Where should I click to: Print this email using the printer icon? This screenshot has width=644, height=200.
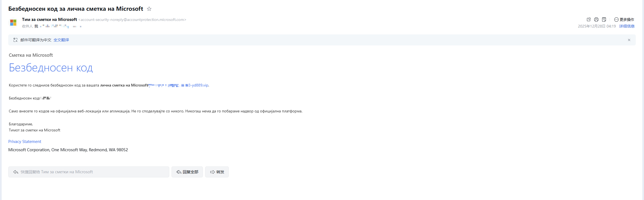(x=596, y=20)
